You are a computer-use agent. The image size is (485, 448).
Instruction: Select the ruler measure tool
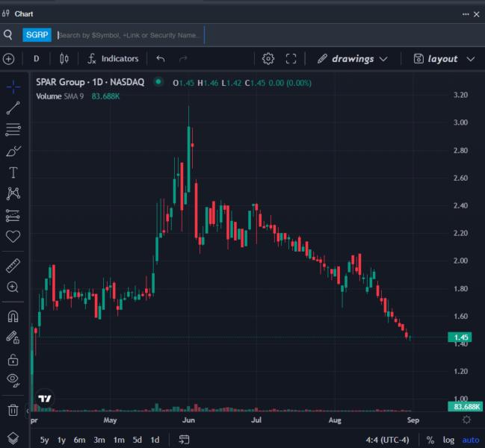click(13, 266)
